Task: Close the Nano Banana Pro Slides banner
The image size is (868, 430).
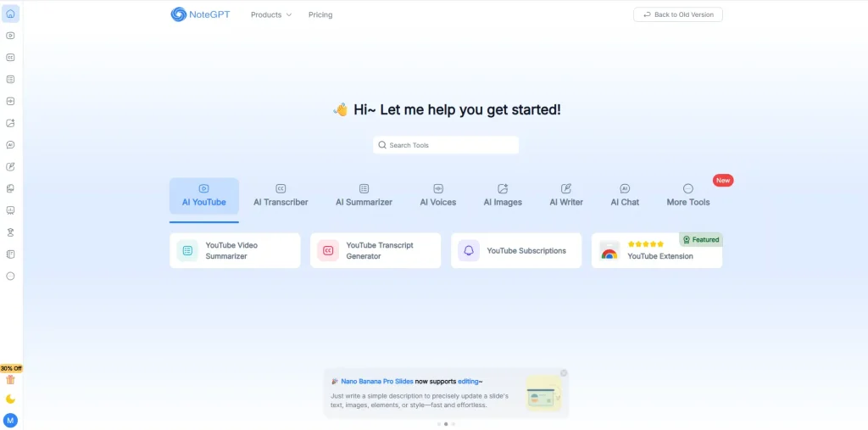Action: click(x=564, y=373)
